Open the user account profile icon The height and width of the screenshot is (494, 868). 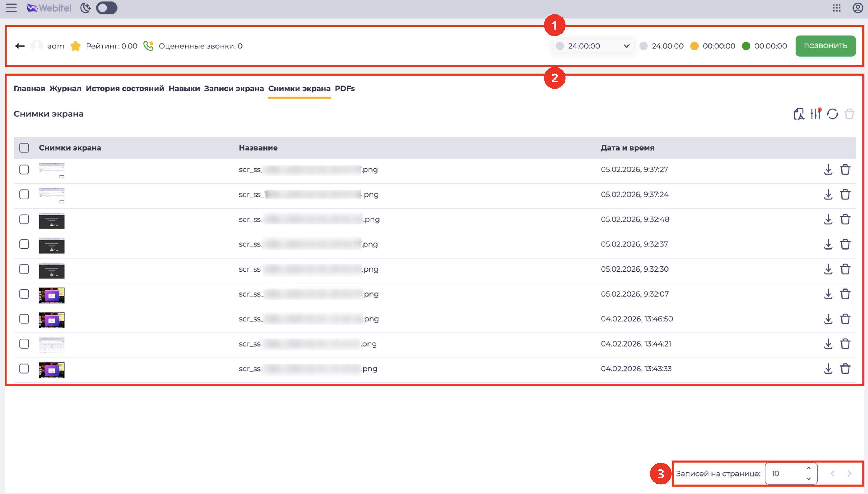(x=858, y=8)
